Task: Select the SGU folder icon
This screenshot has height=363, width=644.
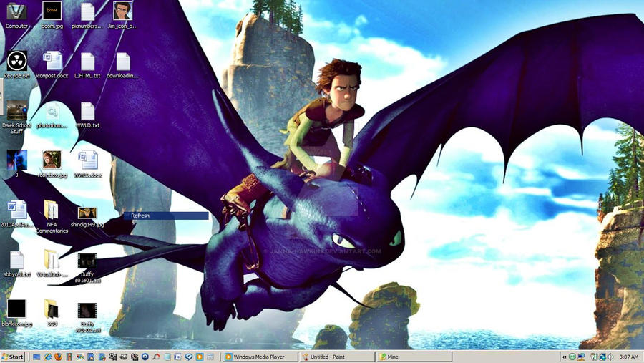Action: pyautogui.click(x=52, y=314)
